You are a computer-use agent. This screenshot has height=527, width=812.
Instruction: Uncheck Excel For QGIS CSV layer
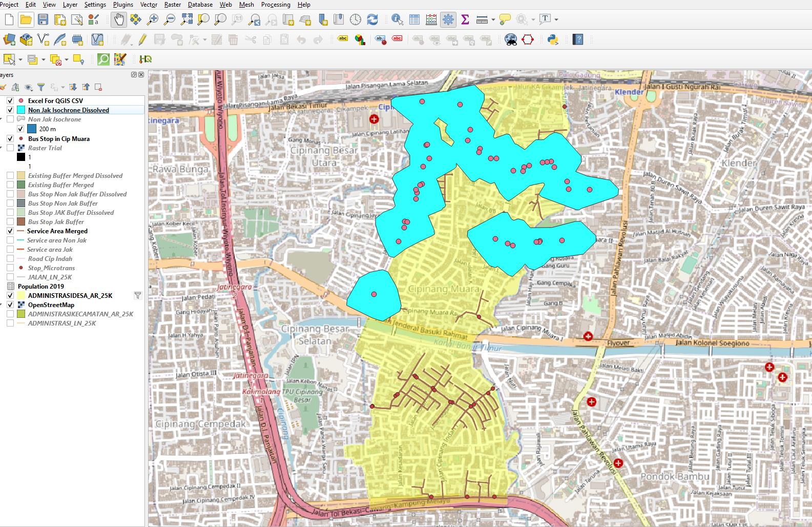(10, 101)
